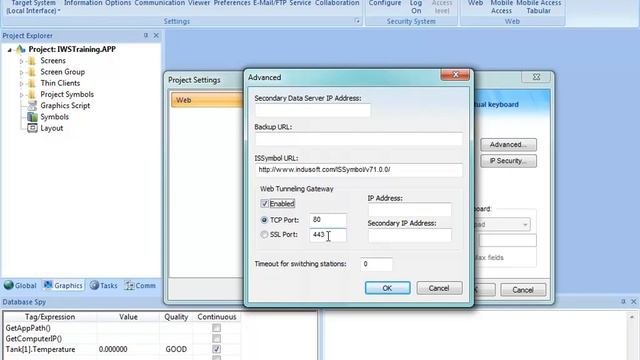Switch to the Tasks tab

click(x=104, y=285)
